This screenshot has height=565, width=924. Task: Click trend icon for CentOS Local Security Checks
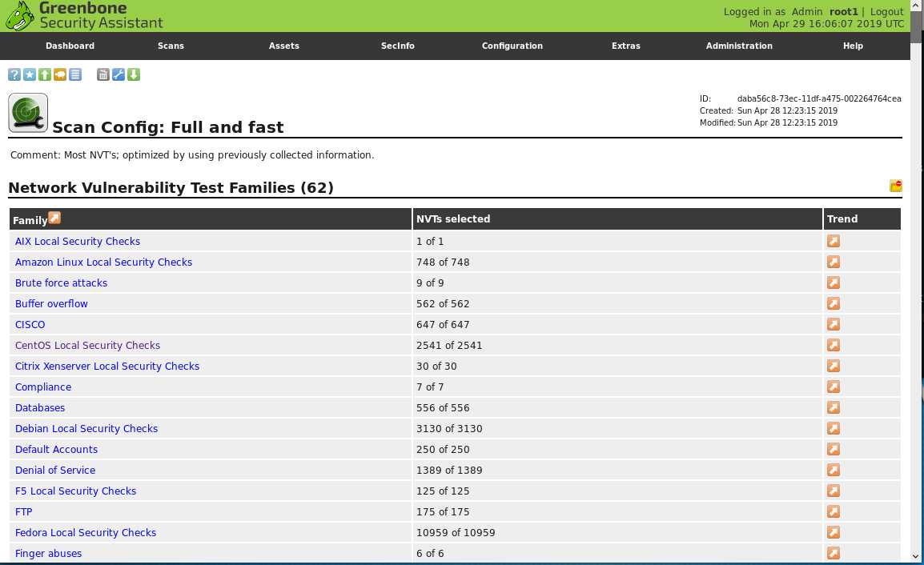click(834, 345)
